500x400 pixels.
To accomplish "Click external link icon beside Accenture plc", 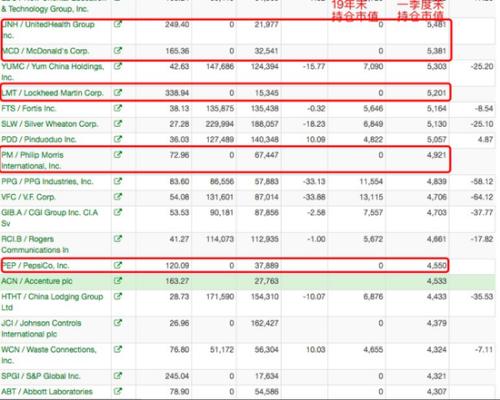I will 118,281.
